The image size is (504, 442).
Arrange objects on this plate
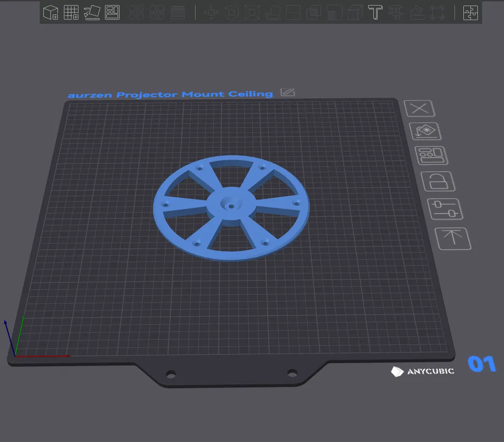431,155
